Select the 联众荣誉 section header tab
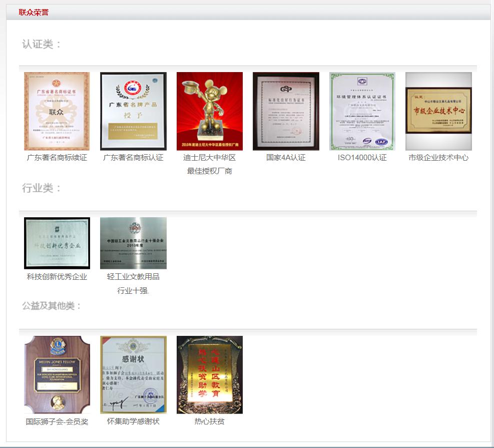494x448 pixels. coord(34,13)
